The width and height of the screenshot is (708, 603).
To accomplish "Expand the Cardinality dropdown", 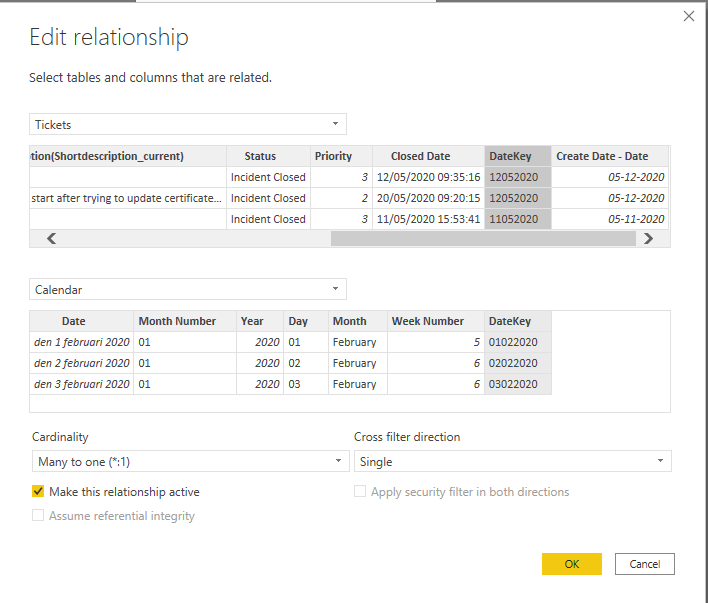I will tap(191, 461).
